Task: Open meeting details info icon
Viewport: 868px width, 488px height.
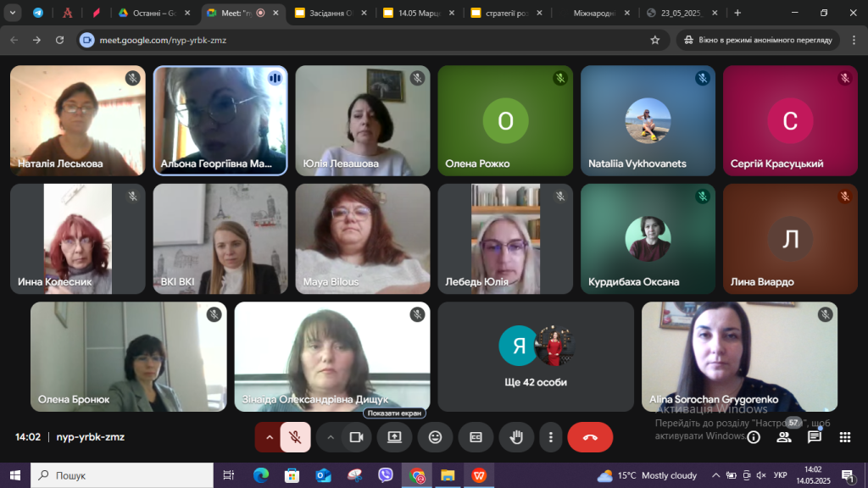Action: (x=754, y=437)
